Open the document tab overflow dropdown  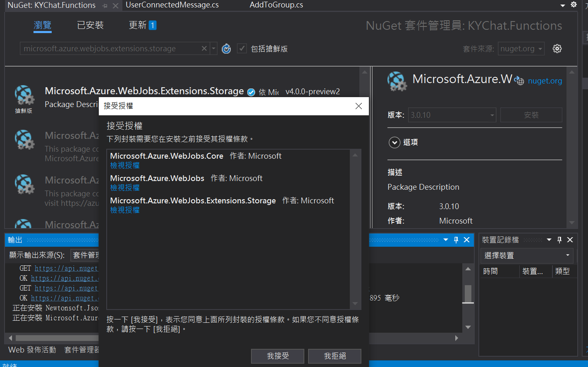click(562, 5)
